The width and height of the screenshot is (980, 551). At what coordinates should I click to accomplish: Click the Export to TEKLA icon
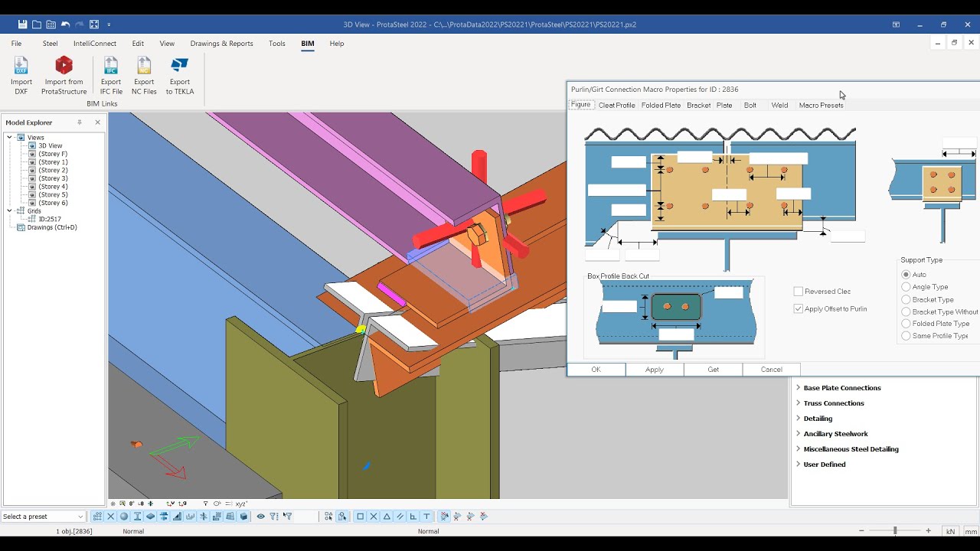click(180, 76)
